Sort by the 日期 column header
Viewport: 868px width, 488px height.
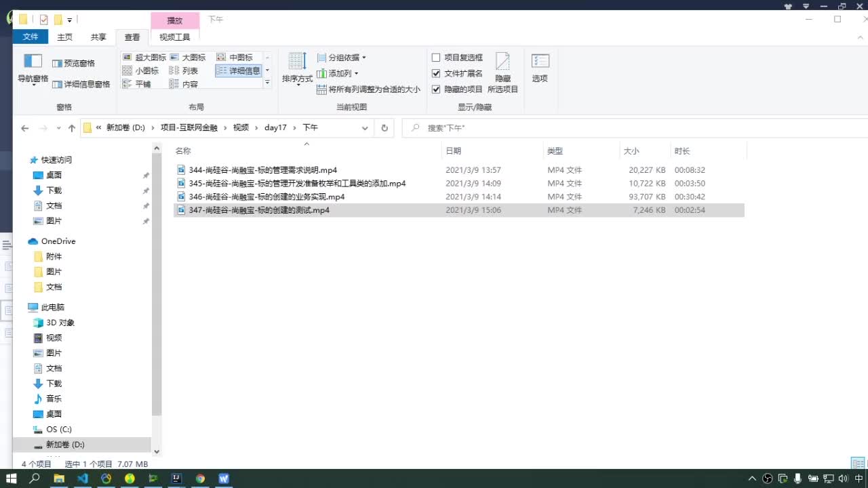[x=453, y=151]
